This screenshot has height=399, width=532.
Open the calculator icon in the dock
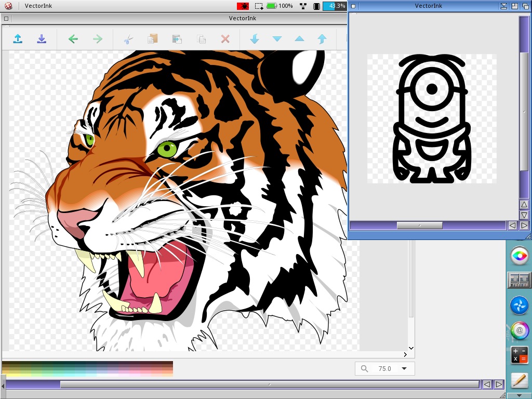pos(519,355)
